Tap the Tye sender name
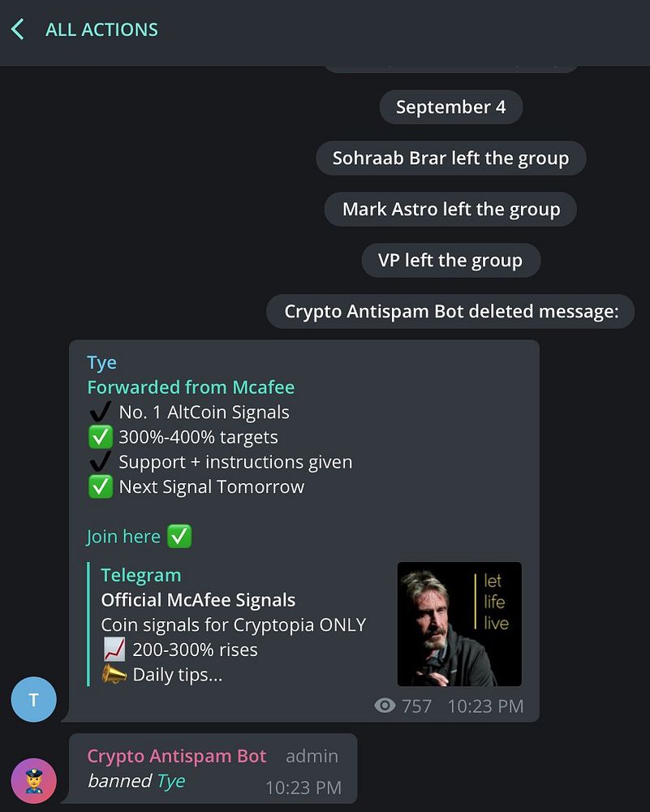The height and width of the screenshot is (812, 650). (x=102, y=362)
